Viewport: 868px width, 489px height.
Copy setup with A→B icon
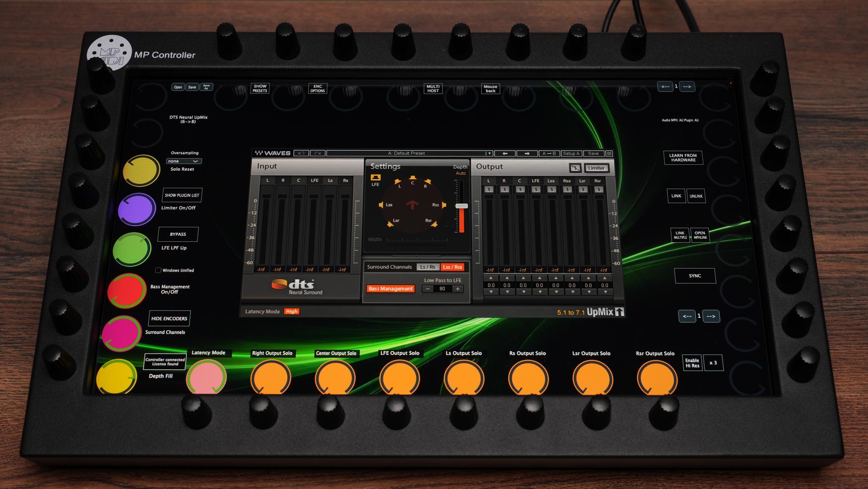[x=549, y=153]
